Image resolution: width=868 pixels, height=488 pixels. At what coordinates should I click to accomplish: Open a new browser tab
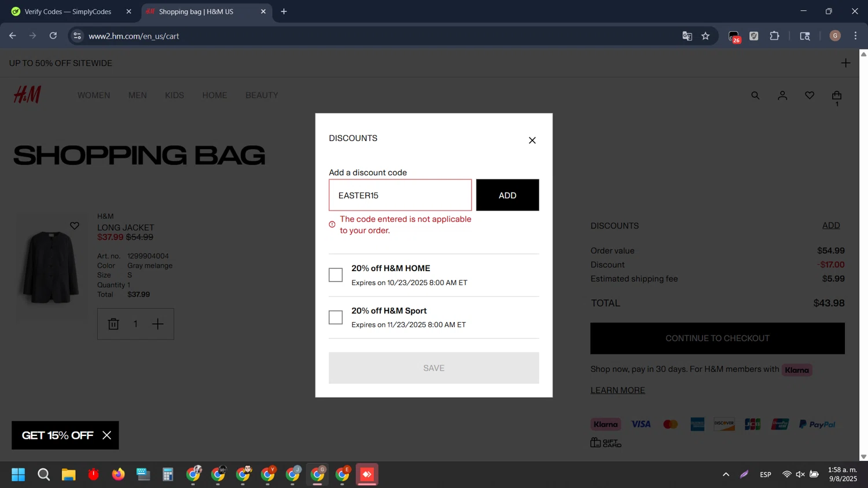284,12
